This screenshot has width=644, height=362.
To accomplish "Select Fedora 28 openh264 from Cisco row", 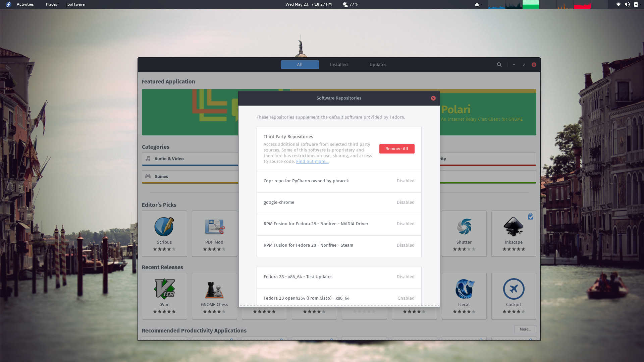I will coord(339,298).
